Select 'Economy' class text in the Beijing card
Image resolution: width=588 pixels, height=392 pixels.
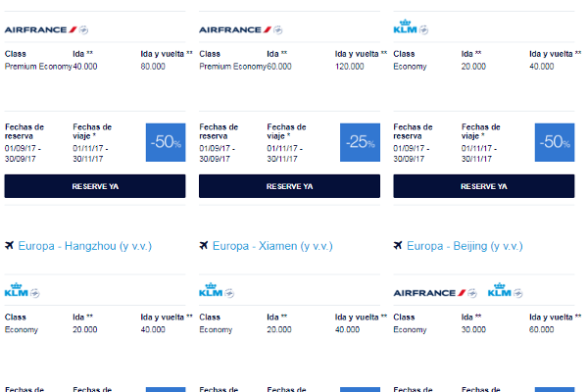(x=410, y=329)
